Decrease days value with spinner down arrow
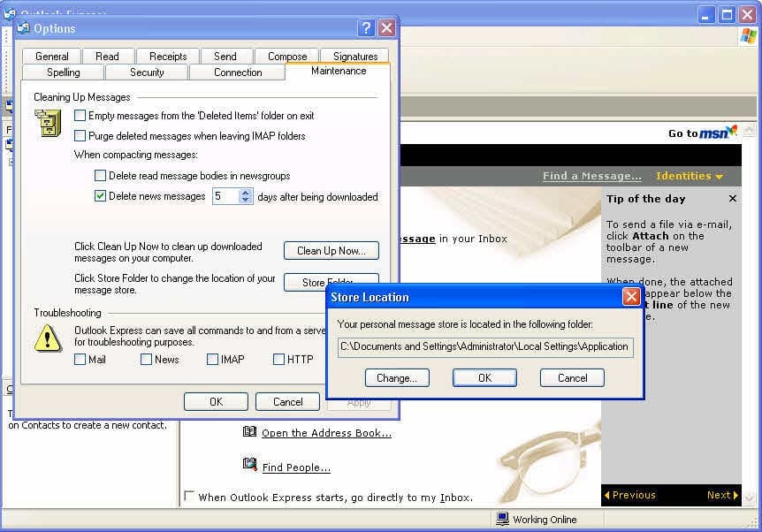This screenshot has height=532, width=762. point(246,200)
